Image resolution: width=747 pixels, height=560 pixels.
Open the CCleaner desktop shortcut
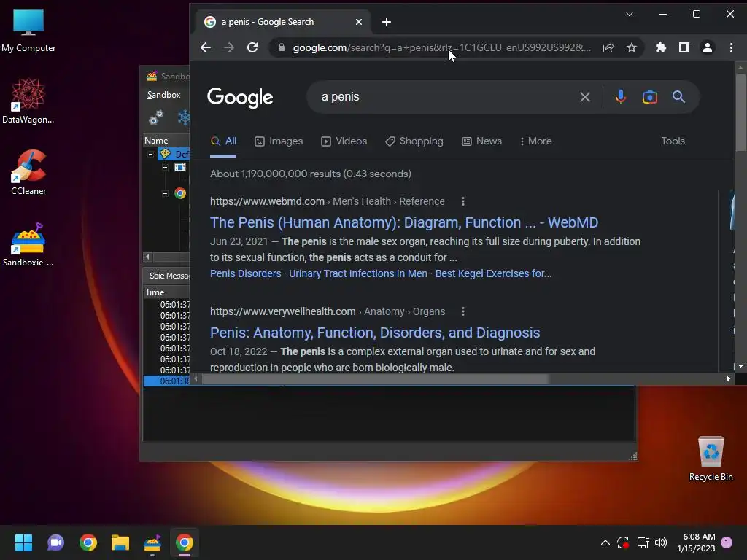tap(28, 172)
